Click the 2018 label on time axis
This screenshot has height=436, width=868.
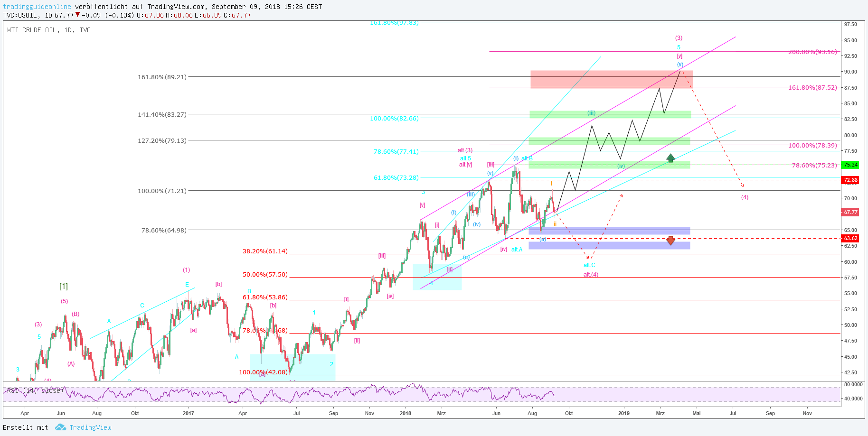[x=405, y=413]
